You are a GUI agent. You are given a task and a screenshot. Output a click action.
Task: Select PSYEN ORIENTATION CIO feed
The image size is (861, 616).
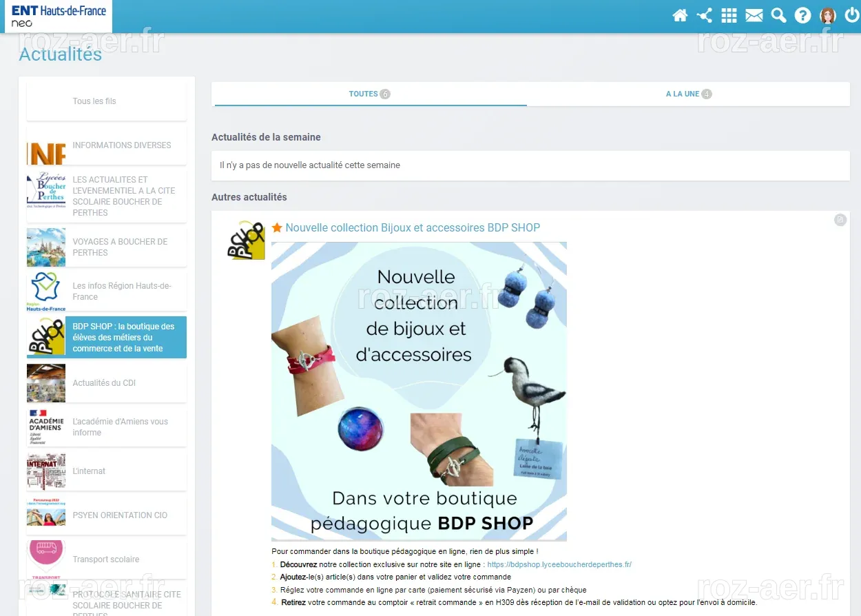[107, 515]
